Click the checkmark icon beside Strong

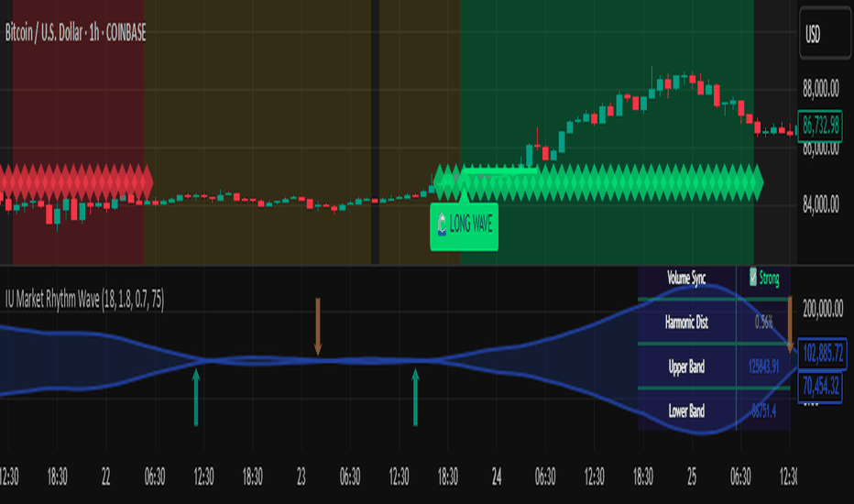pos(752,277)
